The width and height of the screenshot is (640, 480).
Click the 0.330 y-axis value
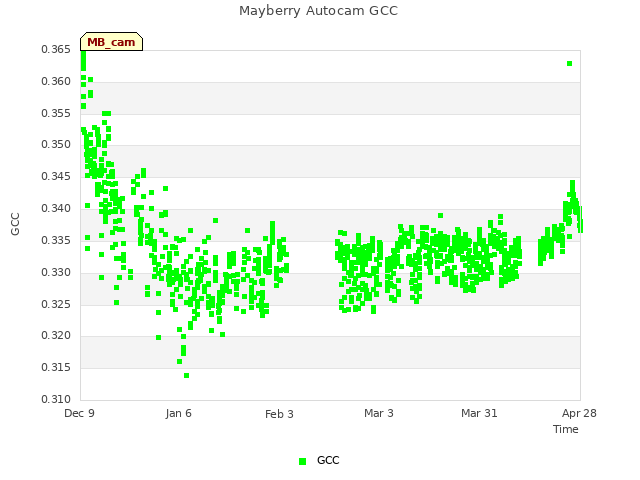(56, 272)
